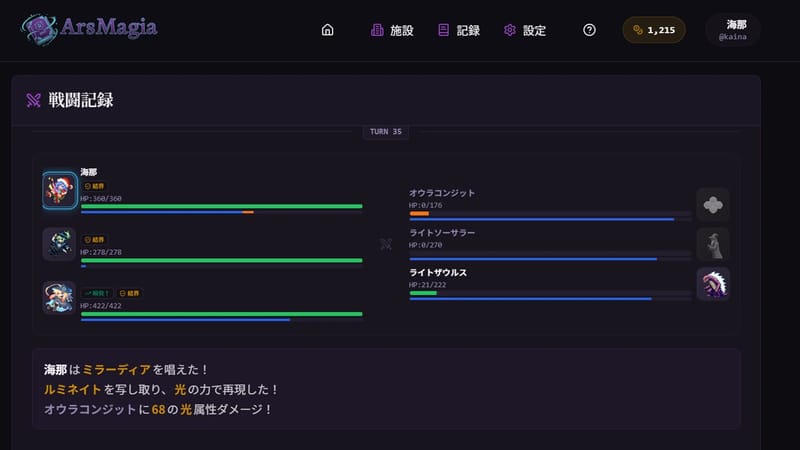Open the 施設 menu
The height and width of the screenshot is (450, 800).
point(392,31)
